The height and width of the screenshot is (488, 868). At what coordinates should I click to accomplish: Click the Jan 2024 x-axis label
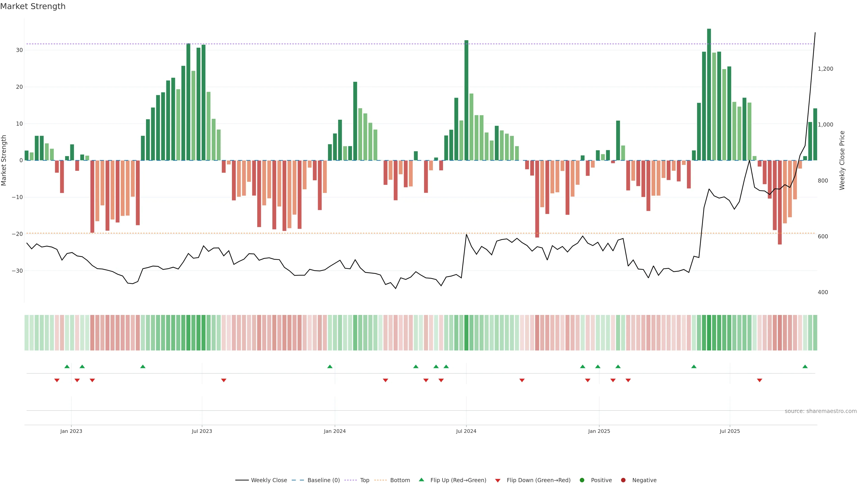335,431
